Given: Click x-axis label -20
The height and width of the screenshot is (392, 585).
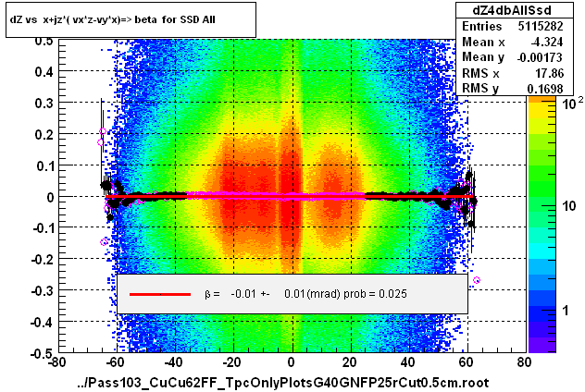Looking at the screenshot, I should (x=231, y=361).
